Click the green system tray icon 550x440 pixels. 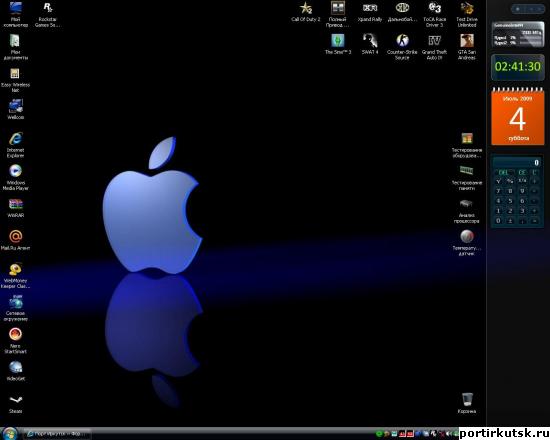379,434
